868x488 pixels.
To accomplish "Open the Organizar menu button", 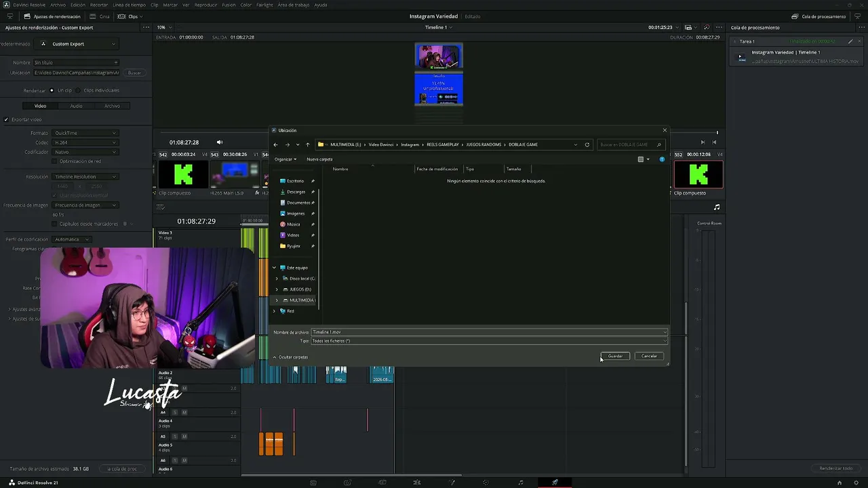I will point(285,159).
